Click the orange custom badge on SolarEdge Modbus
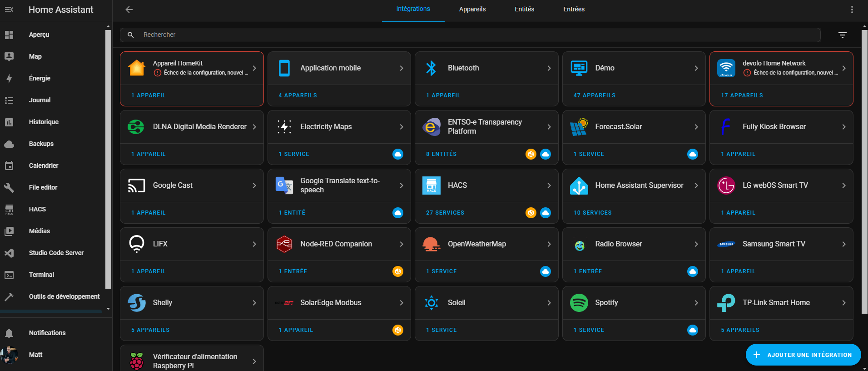 point(398,330)
